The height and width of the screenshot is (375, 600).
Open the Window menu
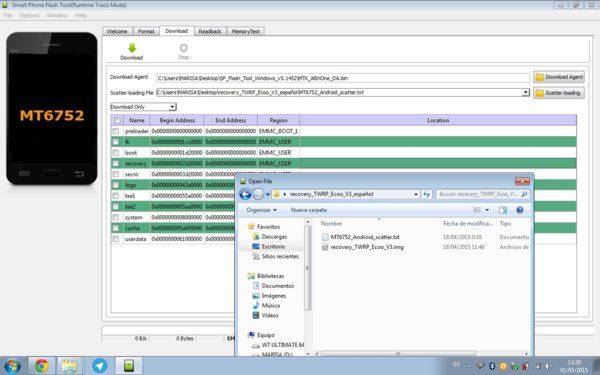click(57, 15)
